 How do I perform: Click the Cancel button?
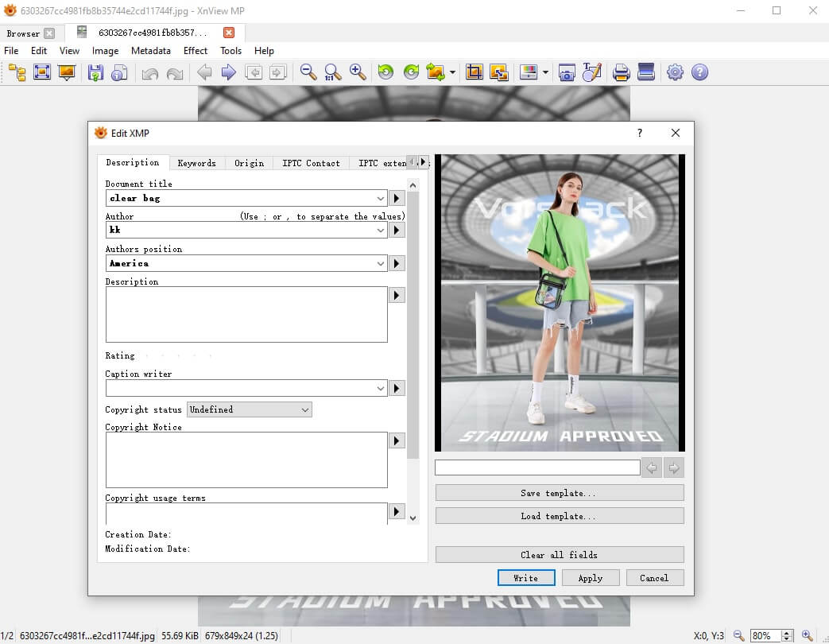654,578
